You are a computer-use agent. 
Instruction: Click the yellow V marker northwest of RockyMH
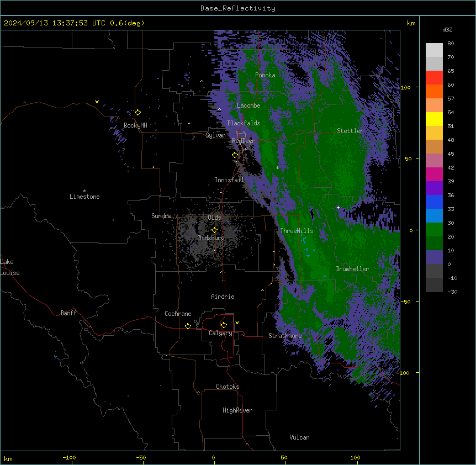97,102
